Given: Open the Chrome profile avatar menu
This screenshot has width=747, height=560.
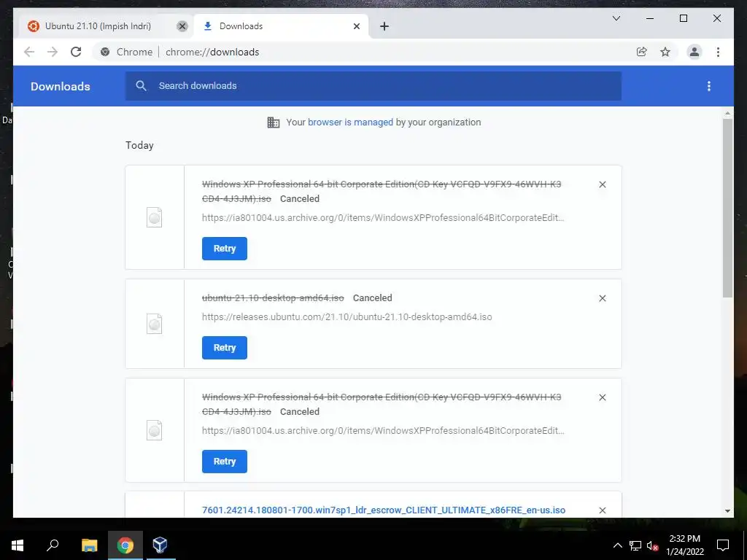Looking at the screenshot, I should tap(694, 52).
